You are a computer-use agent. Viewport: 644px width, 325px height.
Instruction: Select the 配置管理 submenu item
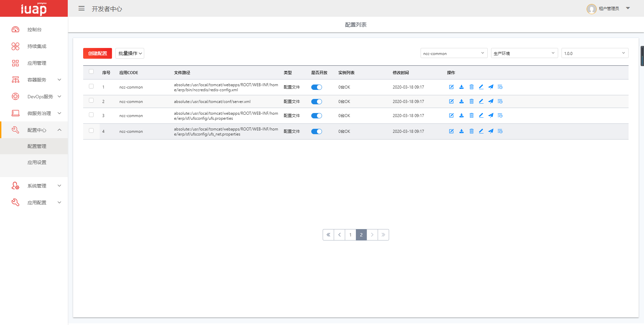[x=34, y=146]
